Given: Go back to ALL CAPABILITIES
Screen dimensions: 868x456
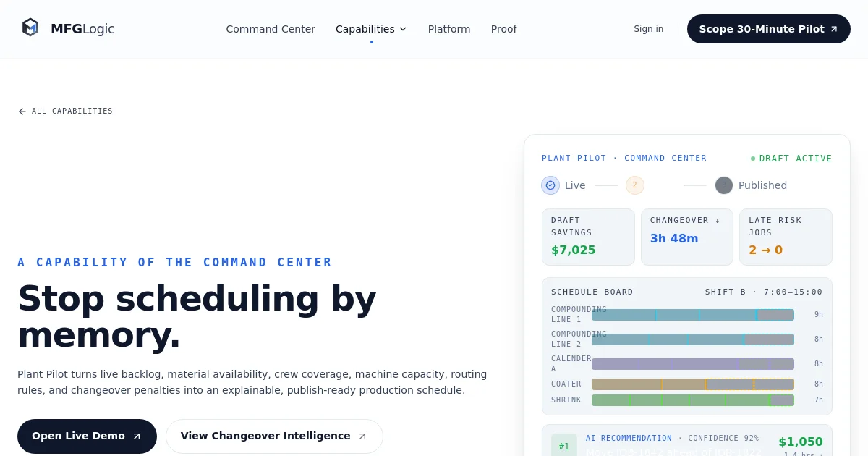Looking at the screenshot, I should click(x=65, y=111).
